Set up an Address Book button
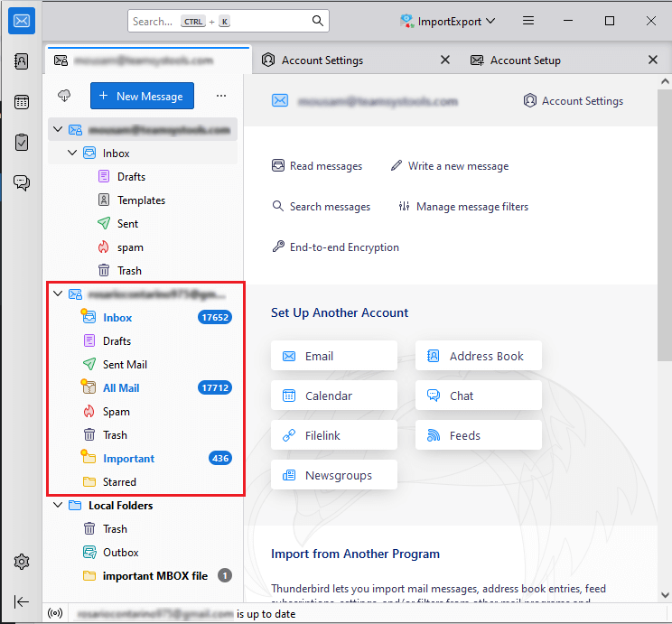The height and width of the screenshot is (624, 672). pyautogui.click(x=479, y=356)
